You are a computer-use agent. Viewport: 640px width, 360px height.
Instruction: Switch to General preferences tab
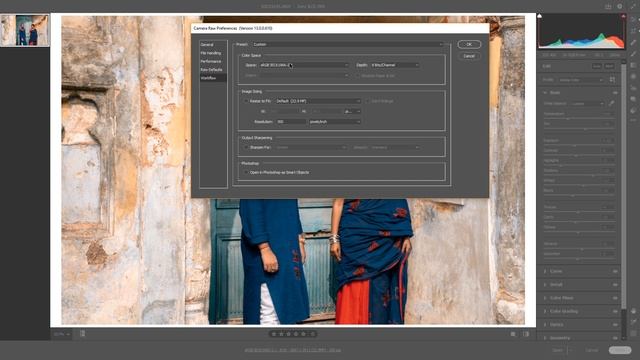[x=207, y=44]
